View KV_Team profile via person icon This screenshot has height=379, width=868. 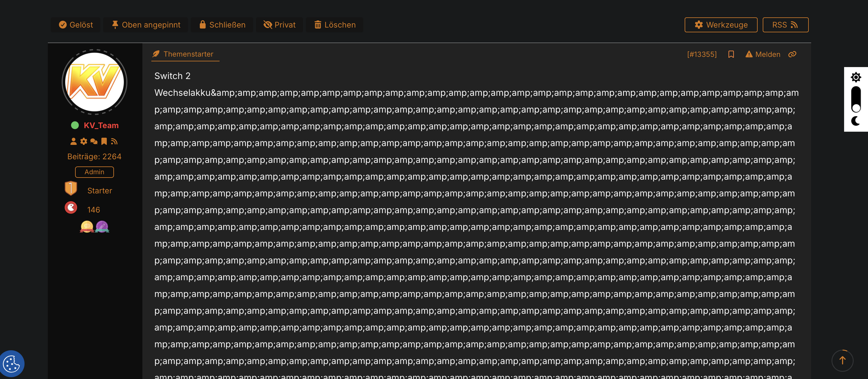73,141
